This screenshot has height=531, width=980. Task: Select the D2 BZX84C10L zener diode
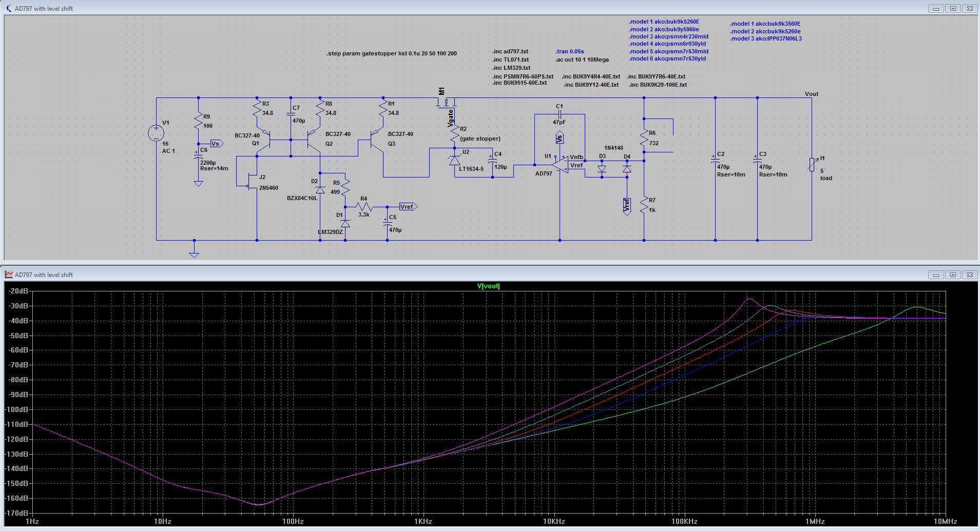320,190
